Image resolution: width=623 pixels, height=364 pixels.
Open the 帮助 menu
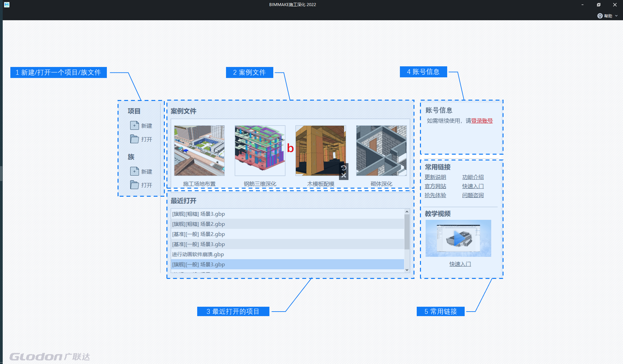pos(608,16)
